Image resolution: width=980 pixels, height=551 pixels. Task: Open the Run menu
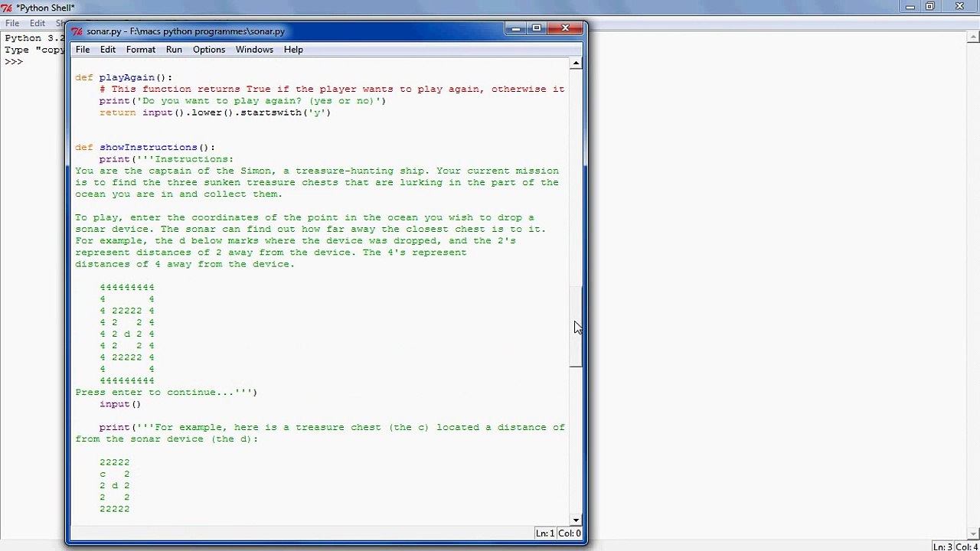tap(174, 50)
